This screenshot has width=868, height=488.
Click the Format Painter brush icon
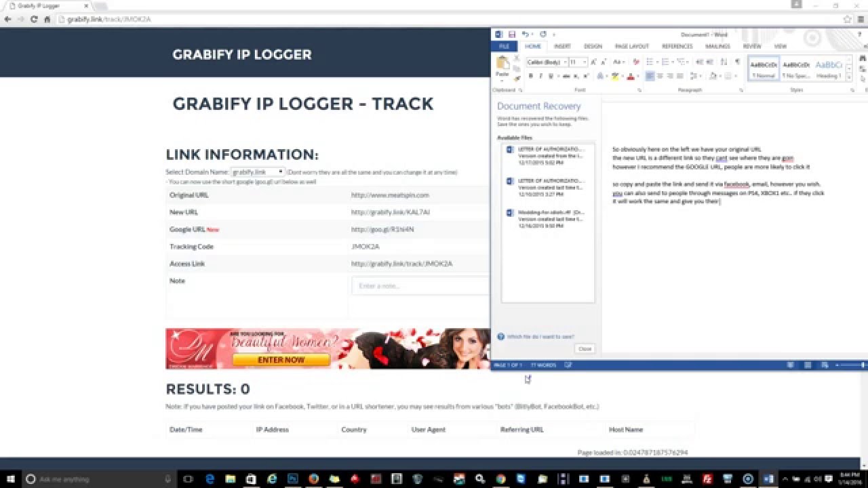(517, 79)
